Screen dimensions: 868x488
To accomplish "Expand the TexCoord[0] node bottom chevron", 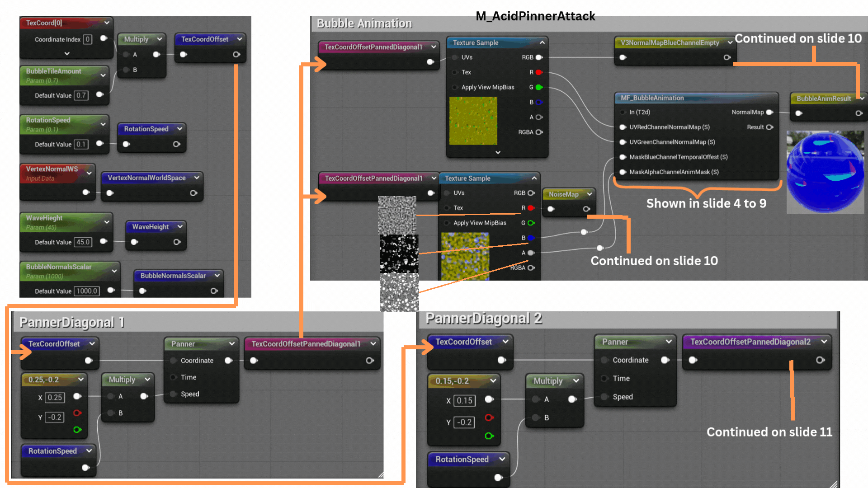I will pos(67,54).
